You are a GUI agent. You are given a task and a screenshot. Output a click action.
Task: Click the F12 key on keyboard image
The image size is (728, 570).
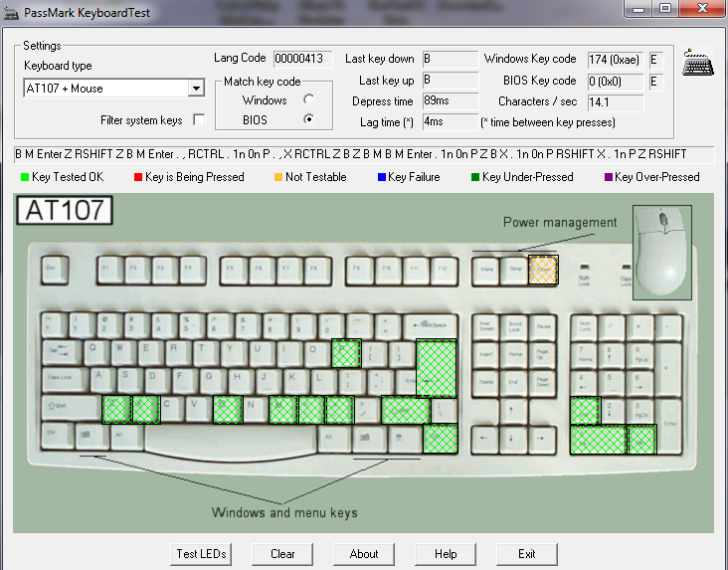(443, 270)
